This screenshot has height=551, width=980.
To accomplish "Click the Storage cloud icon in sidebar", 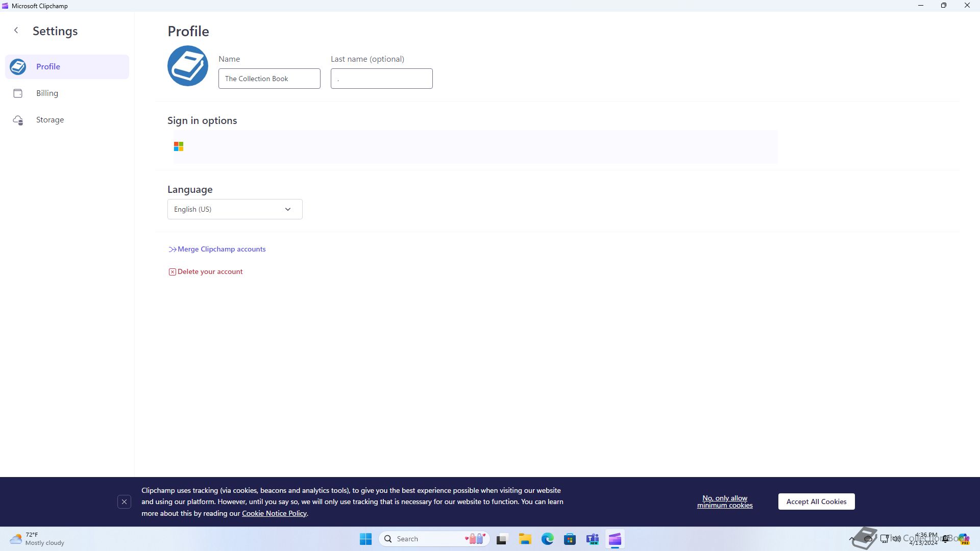I will (18, 120).
